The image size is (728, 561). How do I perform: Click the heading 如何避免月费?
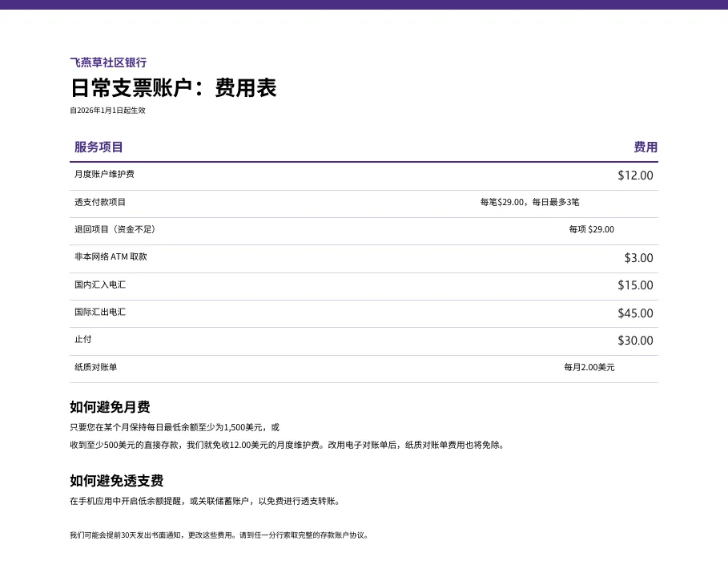[x=110, y=407]
